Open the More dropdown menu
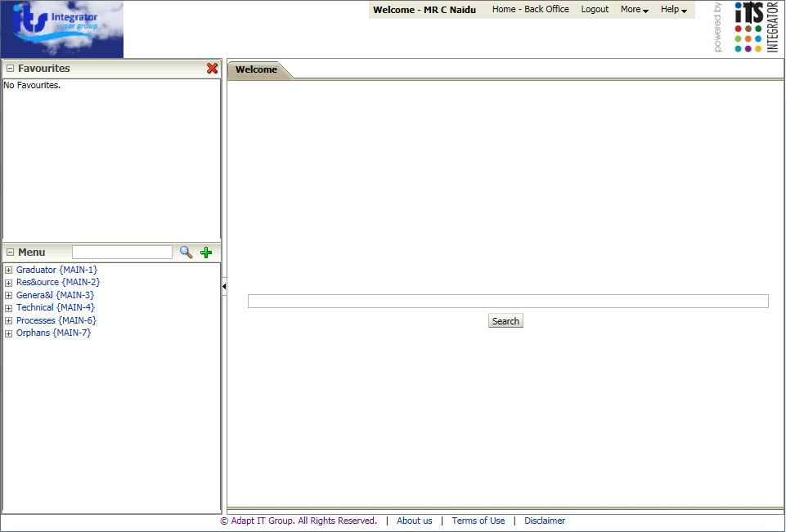Image resolution: width=786 pixels, height=532 pixels. [x=634, y=10]
